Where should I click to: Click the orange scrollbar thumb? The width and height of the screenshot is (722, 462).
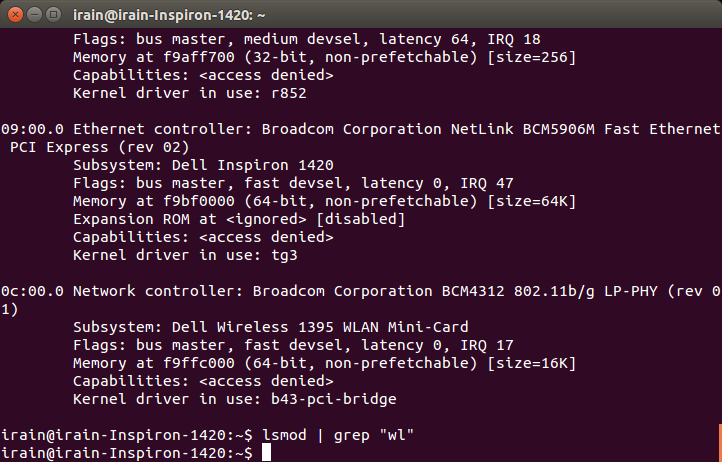tap(720, 442)
